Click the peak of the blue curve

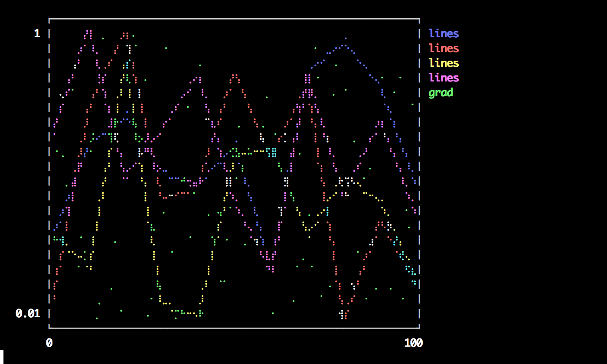345,39
